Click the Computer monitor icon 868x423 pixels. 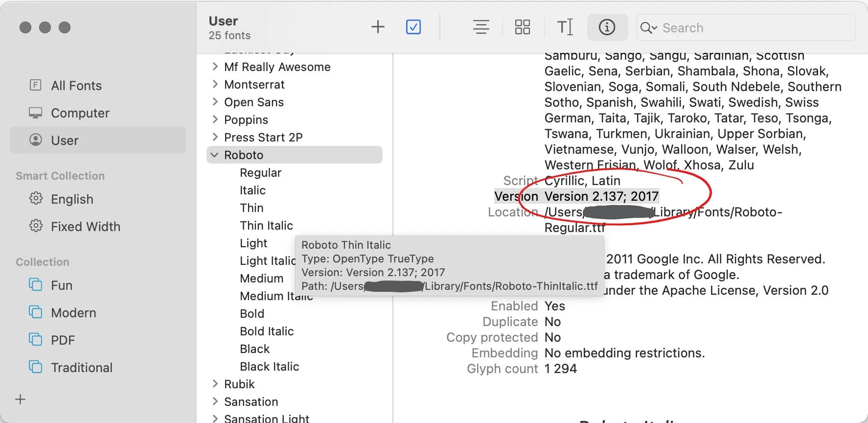(36, 113)
